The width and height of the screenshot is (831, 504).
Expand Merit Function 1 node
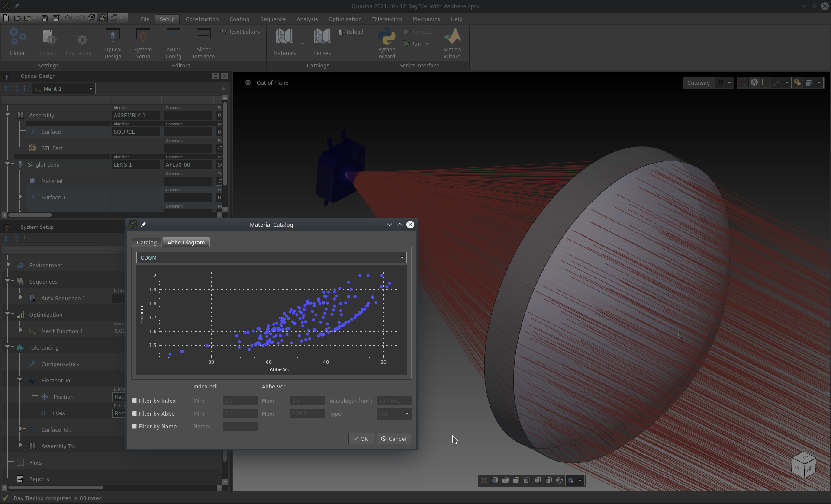point(20,330)
